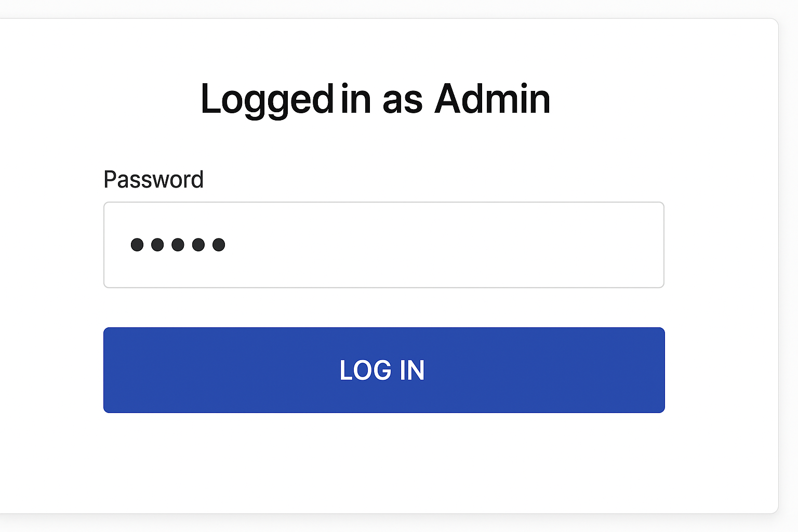
Task: Focus the Password input field
Action: pos(383,245)
